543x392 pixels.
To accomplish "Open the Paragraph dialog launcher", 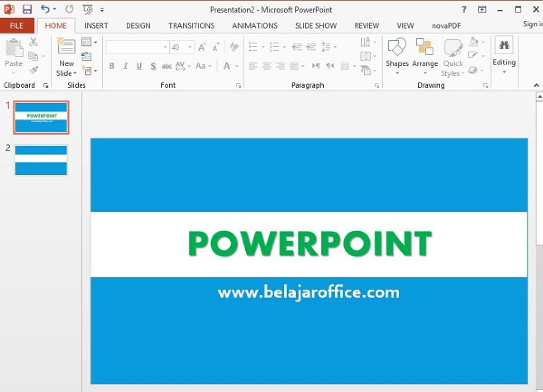I will (376, 86).
